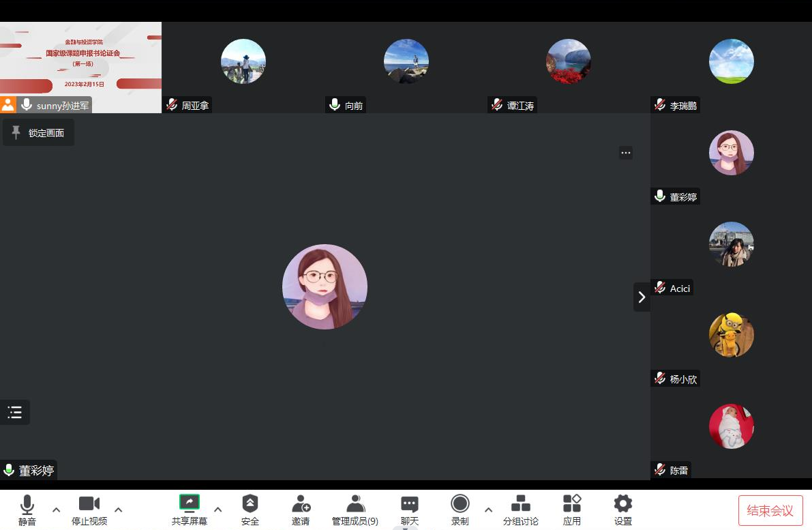Click the 邀请 invite participants icon
Screen dimensions: 812x530
[x=301, y=505]
